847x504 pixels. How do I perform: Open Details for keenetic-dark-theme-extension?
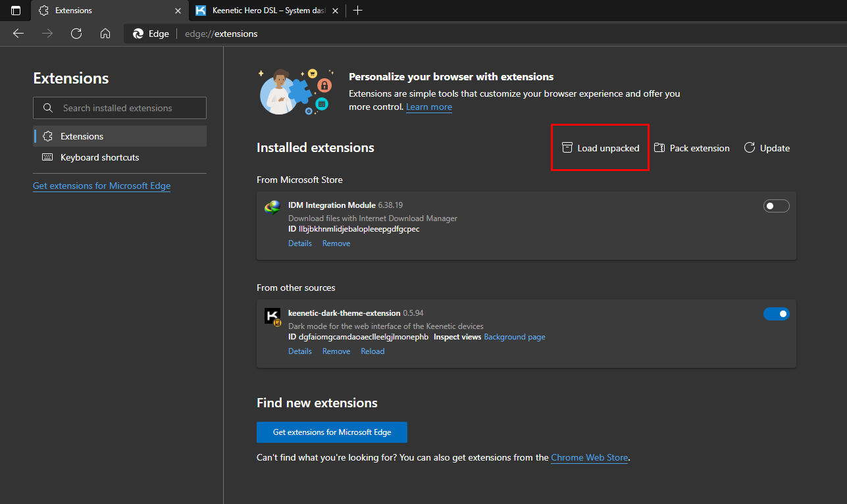tap(300, 351)
